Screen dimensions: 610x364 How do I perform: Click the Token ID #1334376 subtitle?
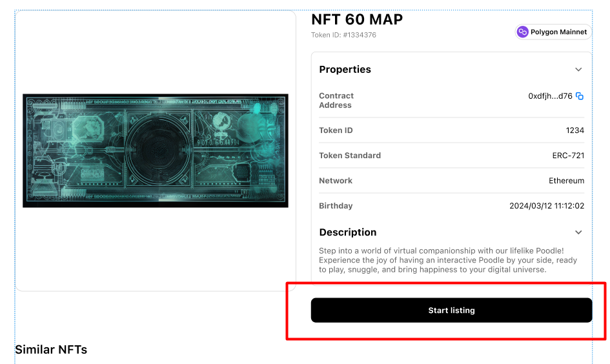[x=343, y=35]
